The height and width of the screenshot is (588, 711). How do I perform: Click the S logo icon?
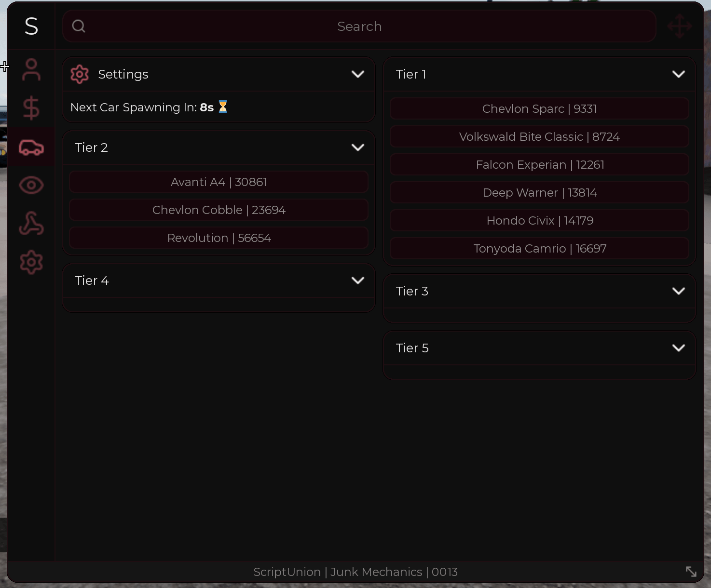(31, 26)
